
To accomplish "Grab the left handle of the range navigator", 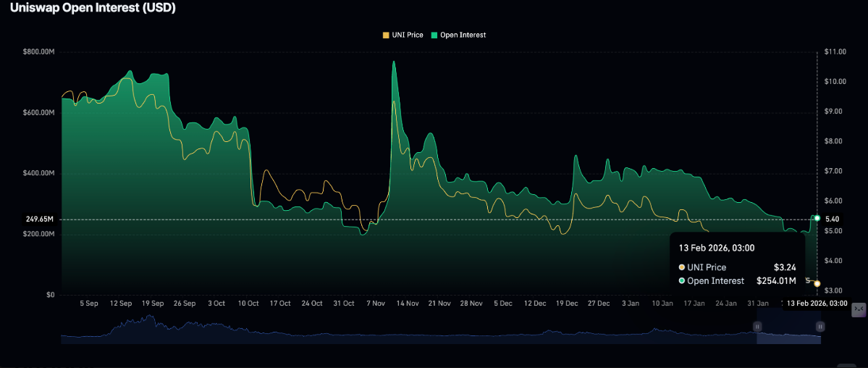I will [758, 327].
